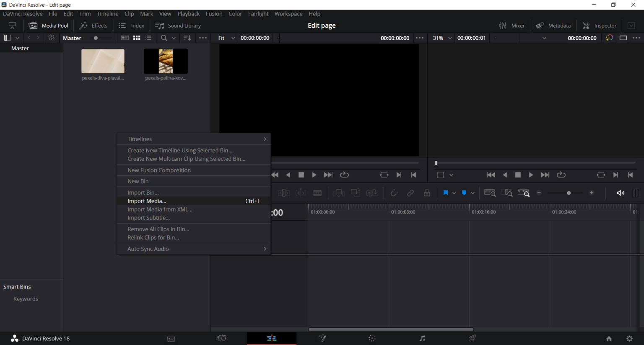This screenshot has height=345, width=644.
Task: Open the Workspace menu
Action: tap(288, 14)
